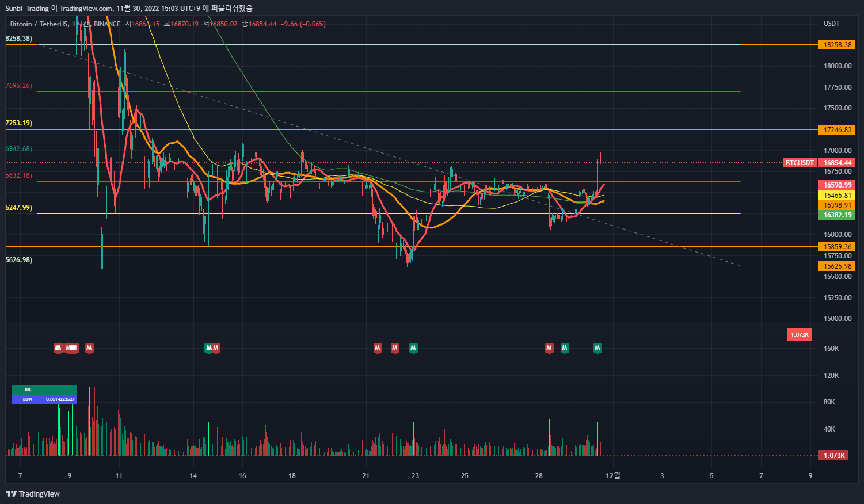This screenshot has width=864, height=504.
Task: Click the 12월 label on the time axis
Action: point(614,476)
